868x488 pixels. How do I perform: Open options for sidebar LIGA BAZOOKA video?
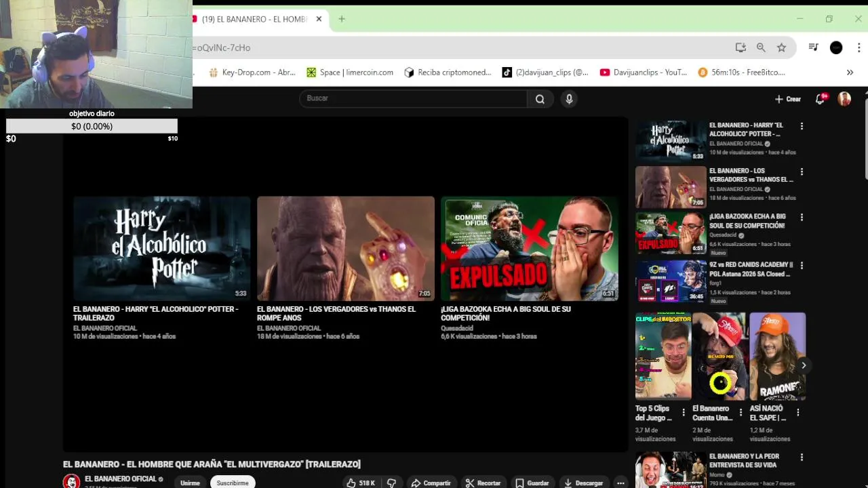pos(802,218)
